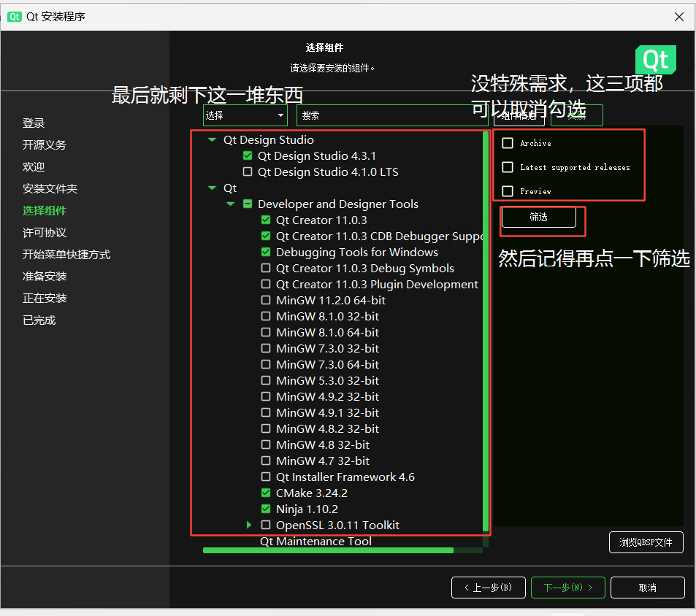This screenshot has height=616, width=696.
Task: Check Qt Creator 11.0.3 Debug Symbols
Action: point(266,268)
